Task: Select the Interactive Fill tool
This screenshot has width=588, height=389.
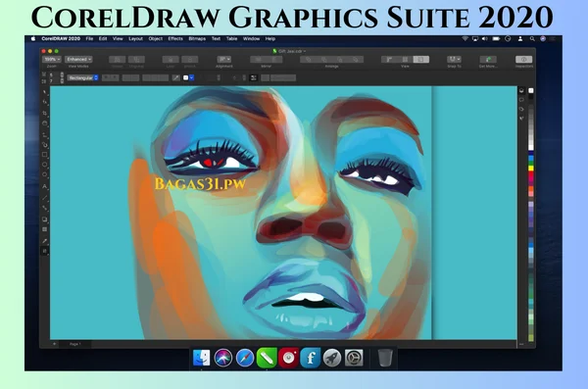Action: pos(45,251)
